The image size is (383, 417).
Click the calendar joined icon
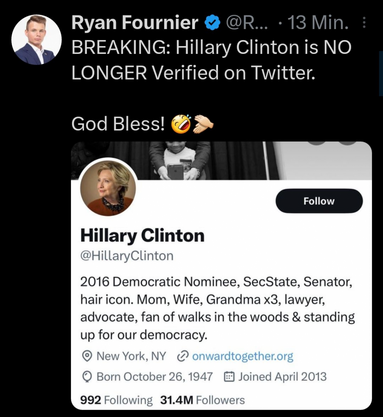pyautogui.click(x=228, y=377)
